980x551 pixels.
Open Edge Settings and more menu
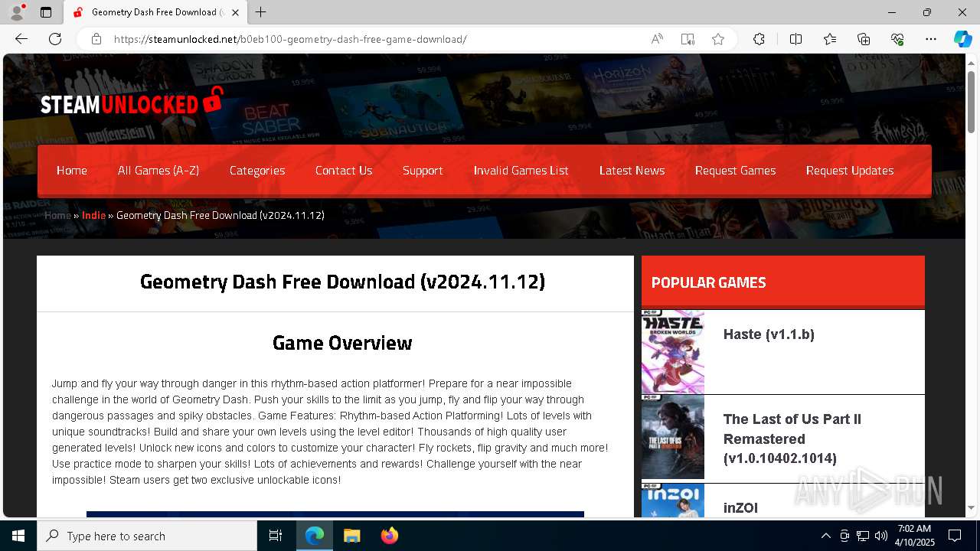pos(931,39)
